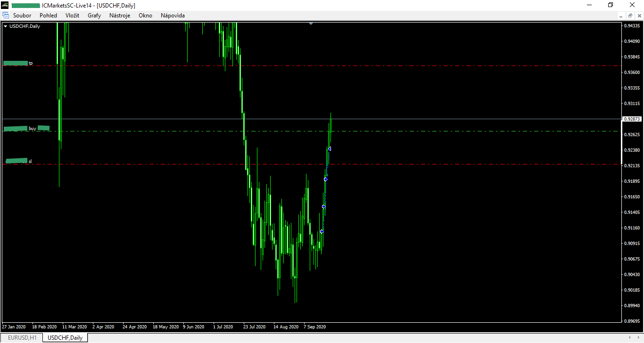Click the 'sl' stop-loss line label
Screen dimensions: 644x343
[x=30, y=162]
